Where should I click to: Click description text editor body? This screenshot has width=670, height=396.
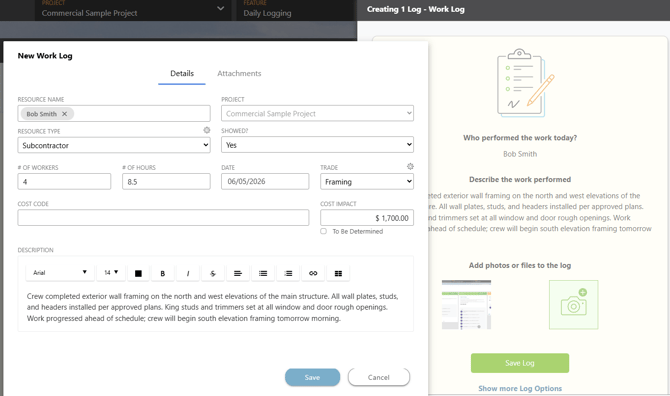point(216,307)
